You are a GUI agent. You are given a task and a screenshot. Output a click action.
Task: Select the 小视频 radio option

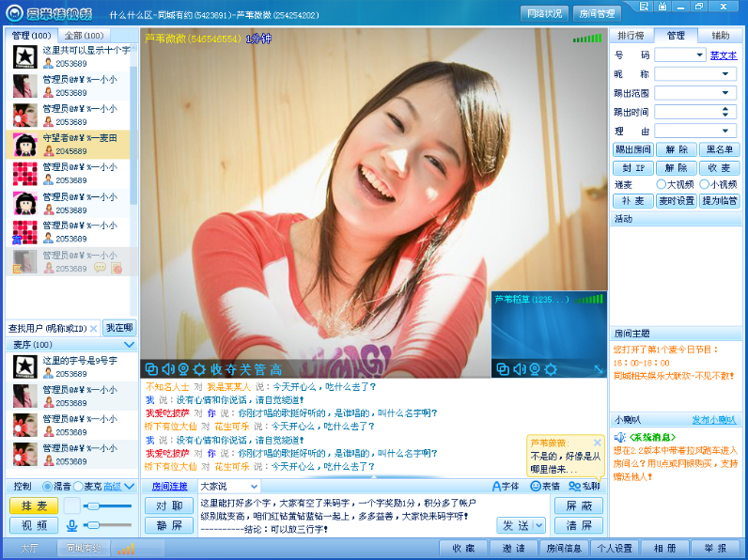[x=704, y=184]
